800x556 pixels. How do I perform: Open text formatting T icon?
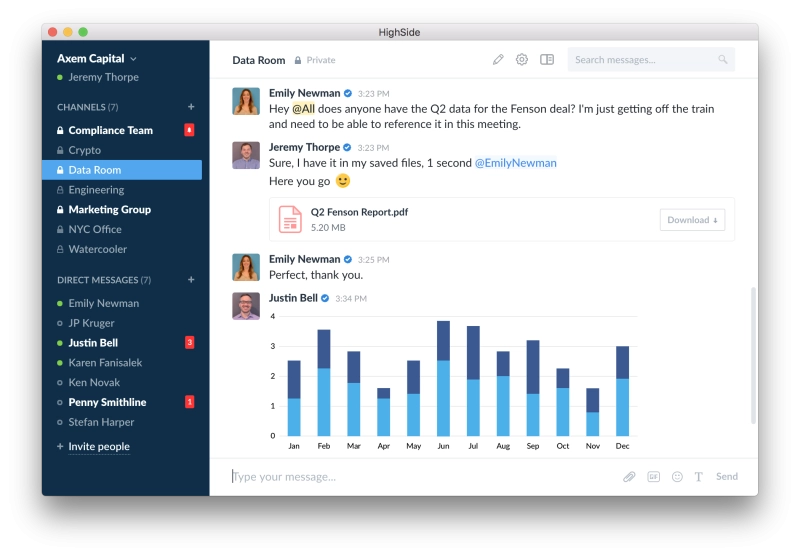(698, 476)
